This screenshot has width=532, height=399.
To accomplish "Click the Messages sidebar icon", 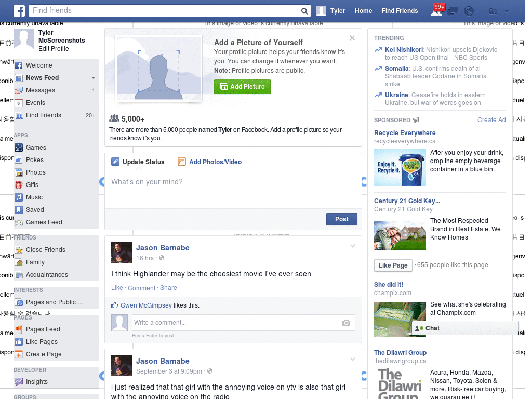I will [x=19, y=90].
